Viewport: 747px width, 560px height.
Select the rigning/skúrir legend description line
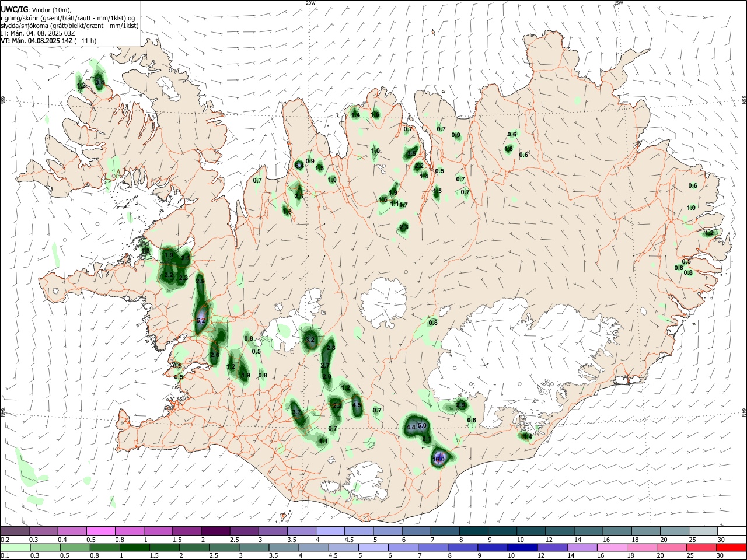tap(68, 17)
